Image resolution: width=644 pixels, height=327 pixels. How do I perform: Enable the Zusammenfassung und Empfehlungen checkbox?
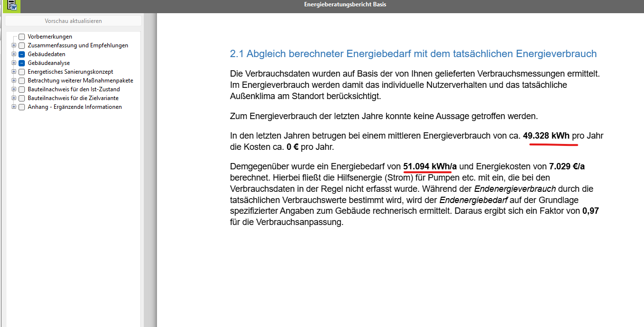click(x=21, y=45)
